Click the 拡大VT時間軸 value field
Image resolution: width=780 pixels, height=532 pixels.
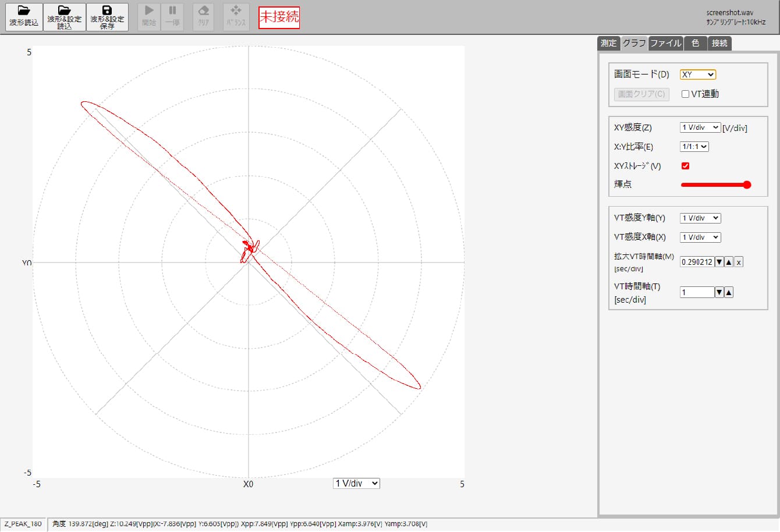(697, 262)
